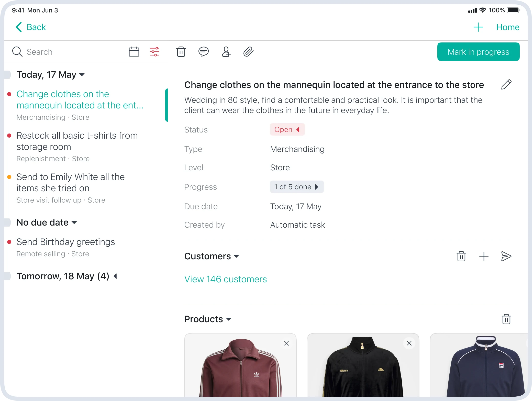The height and width of the screenshot is (401, 532).
Task: Tap the Back label text
Action: coord(36,27)
